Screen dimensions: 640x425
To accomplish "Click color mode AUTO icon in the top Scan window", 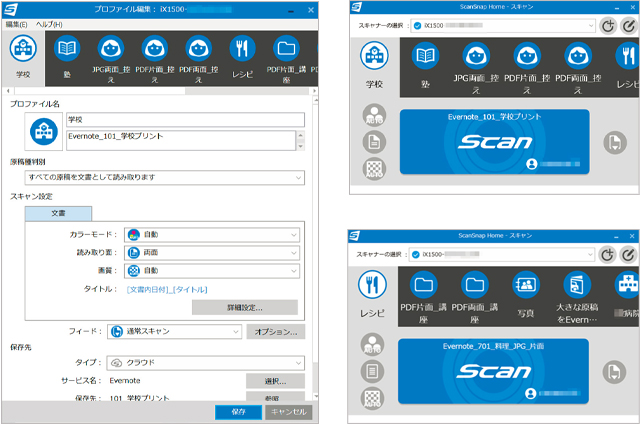I will tap(374, 115).
